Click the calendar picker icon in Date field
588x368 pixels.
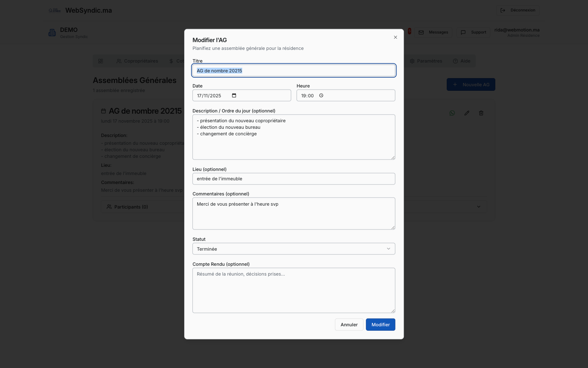[x=234, y=96]
